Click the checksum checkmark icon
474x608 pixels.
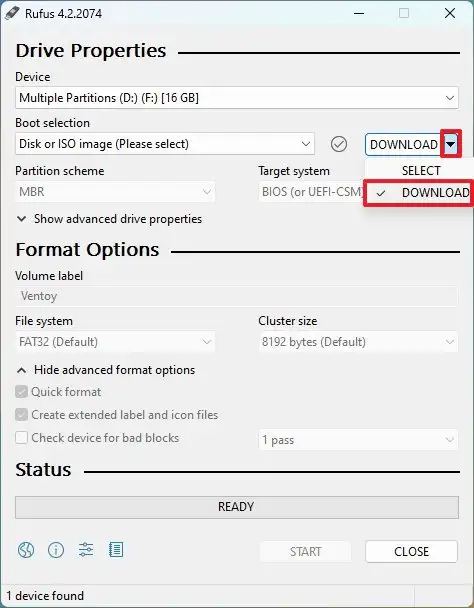pos(339,144)
